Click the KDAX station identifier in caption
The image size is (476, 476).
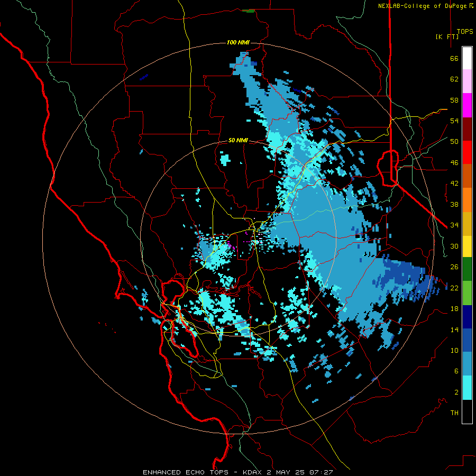click(253, 472)
